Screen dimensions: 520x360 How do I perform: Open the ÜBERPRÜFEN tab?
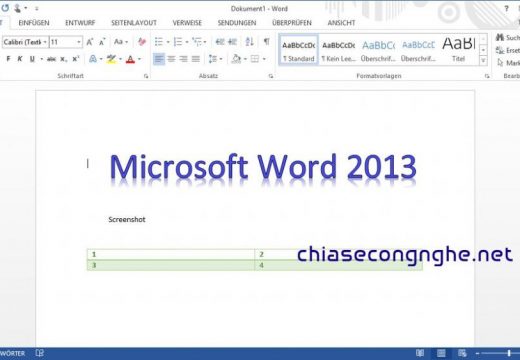click(292, 23)
